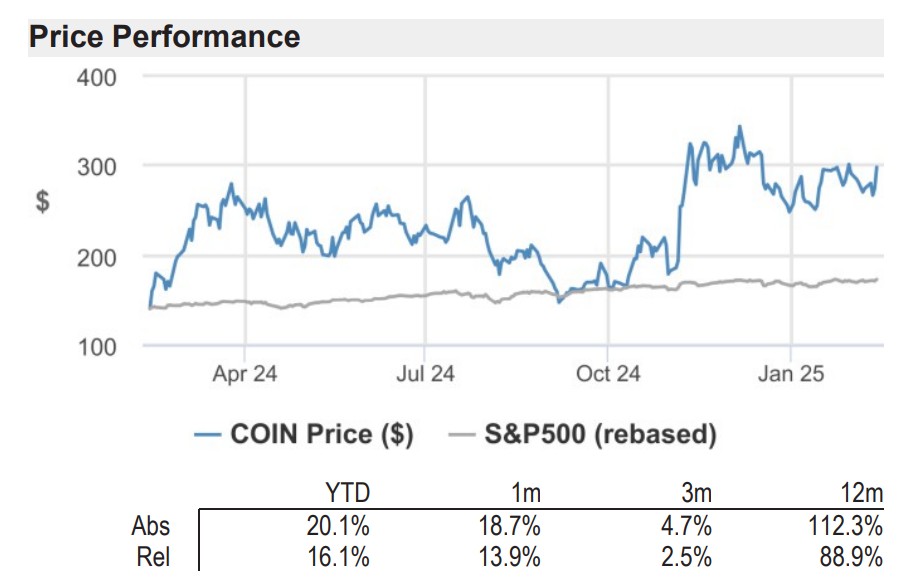Click the 88.9% relative 12m value
This screenshot has height=583, width=903.
pyautogui.click(x=851, y=557)
